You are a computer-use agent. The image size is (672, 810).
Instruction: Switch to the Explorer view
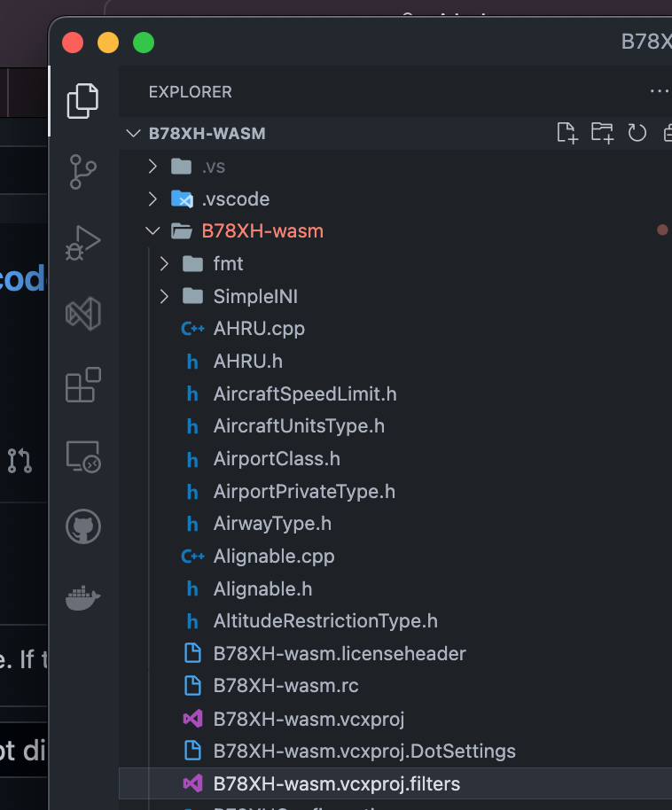(82, 101)
